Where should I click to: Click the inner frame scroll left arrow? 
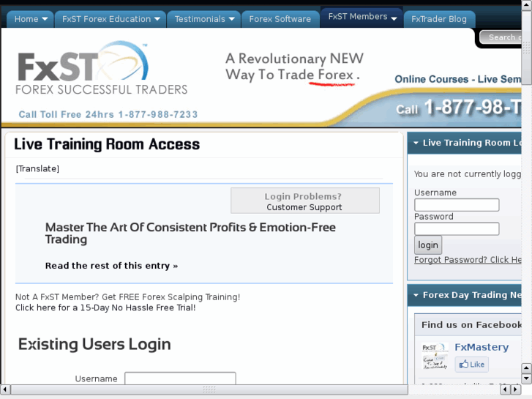click(505, 389)
